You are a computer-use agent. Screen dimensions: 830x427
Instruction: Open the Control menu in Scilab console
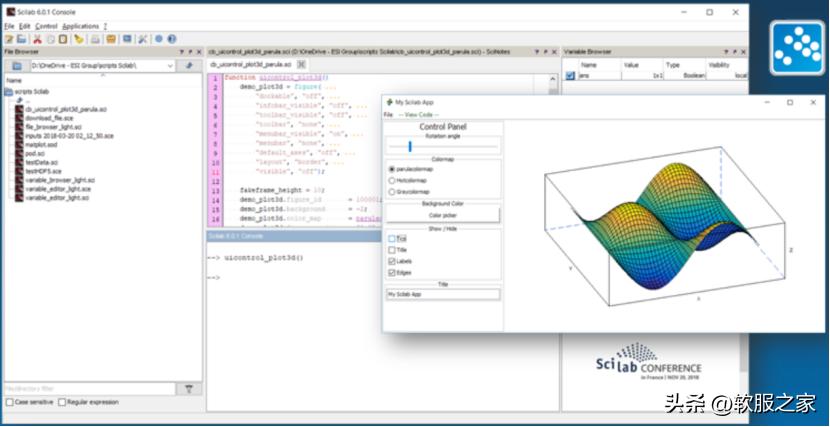point(46,26)
